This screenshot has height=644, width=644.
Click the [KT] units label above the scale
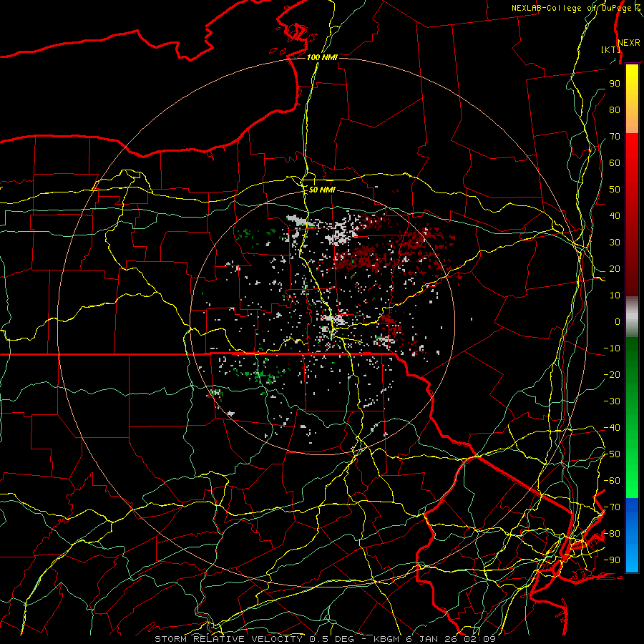click(x=610, y=49)
